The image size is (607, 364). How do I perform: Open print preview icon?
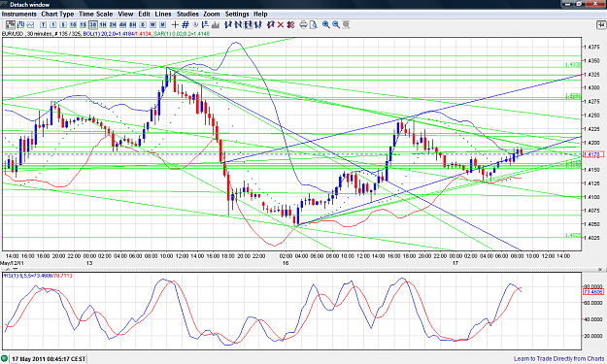click(313, 25)
